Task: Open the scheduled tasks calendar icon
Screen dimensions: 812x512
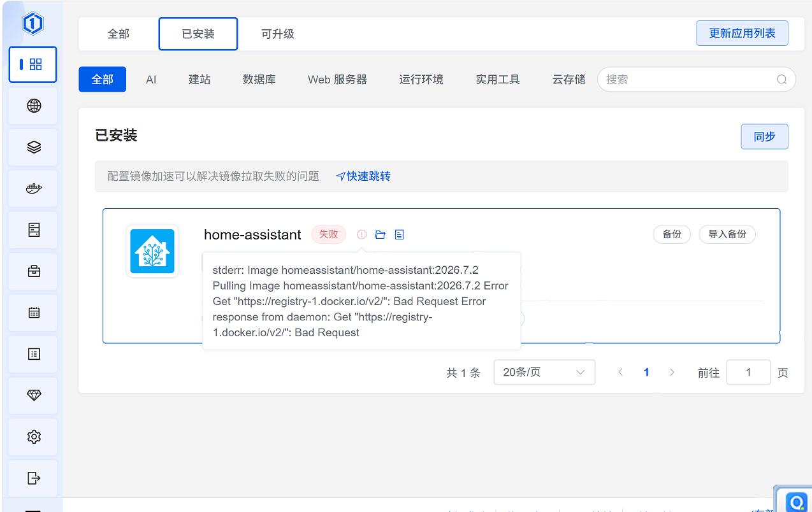Action: 34,313
